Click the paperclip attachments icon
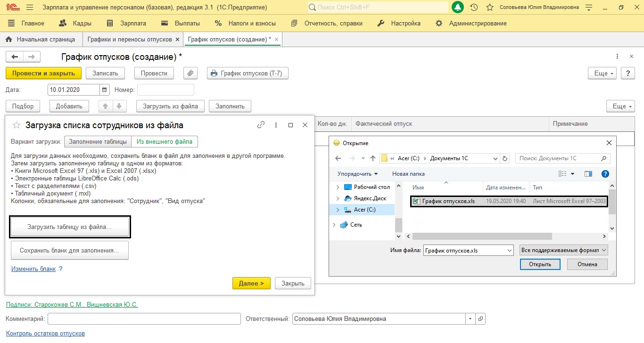This screenshot has width=644, height=343. (190, 73)
